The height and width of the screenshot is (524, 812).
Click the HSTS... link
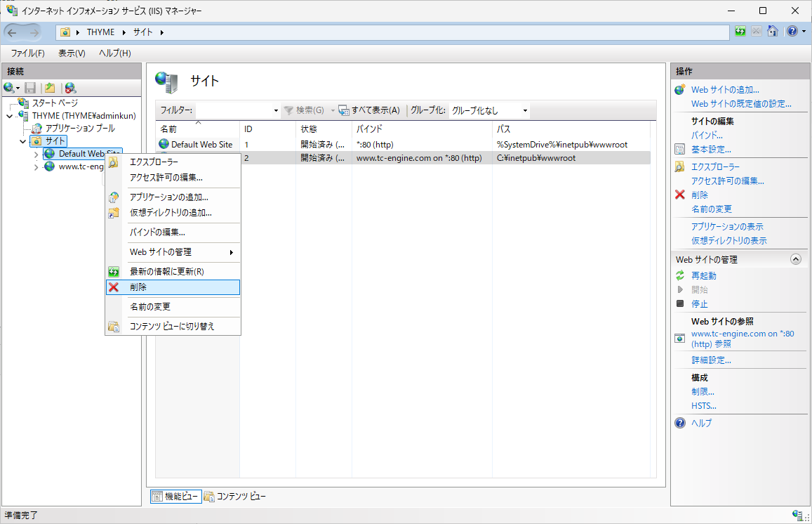point(704,406)
